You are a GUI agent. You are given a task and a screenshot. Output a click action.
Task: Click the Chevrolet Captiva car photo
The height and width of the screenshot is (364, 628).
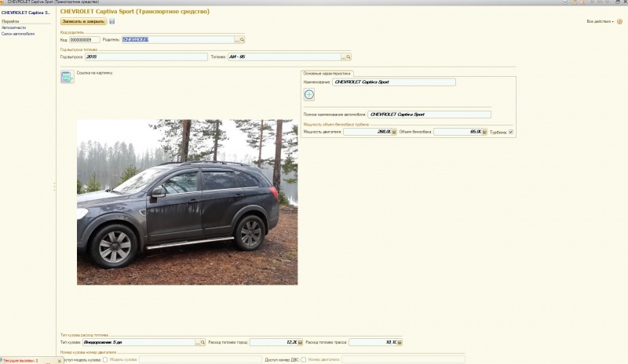(x=187, y=202)
